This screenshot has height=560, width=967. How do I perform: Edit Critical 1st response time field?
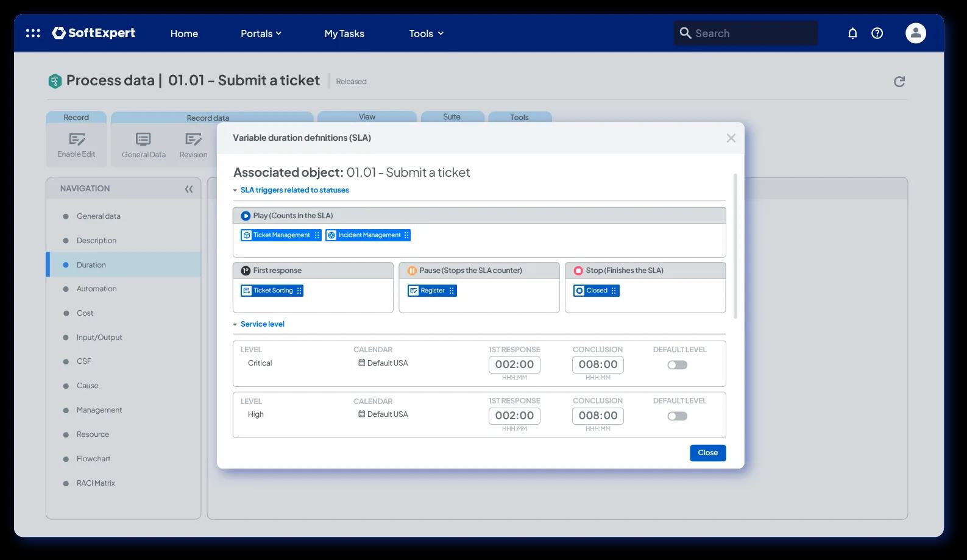(x=514, y=364)
